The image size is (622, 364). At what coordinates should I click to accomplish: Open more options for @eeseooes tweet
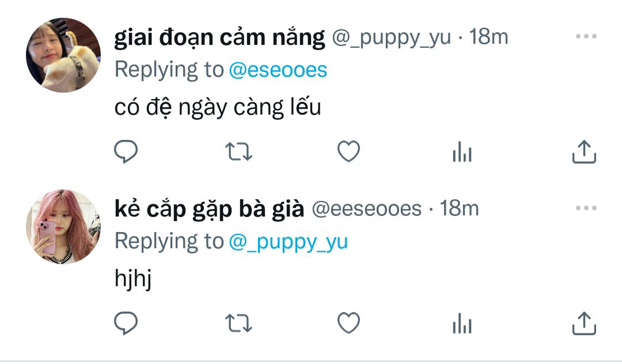pyautogui.click(x=586, y=208)
